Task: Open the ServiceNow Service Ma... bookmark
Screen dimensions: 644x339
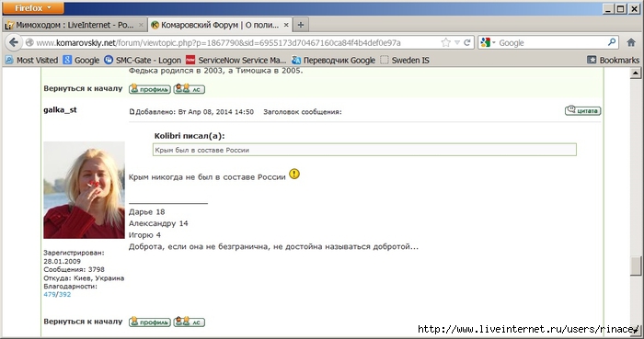Action: coord(236,61)
